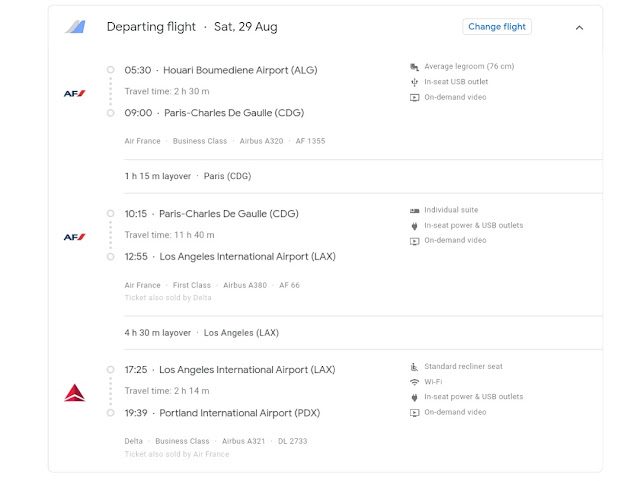Click the 1 h 15 m layover Paris row
Image resolution: width=640 pixels, height=481 pixels.
pos(363,176)
